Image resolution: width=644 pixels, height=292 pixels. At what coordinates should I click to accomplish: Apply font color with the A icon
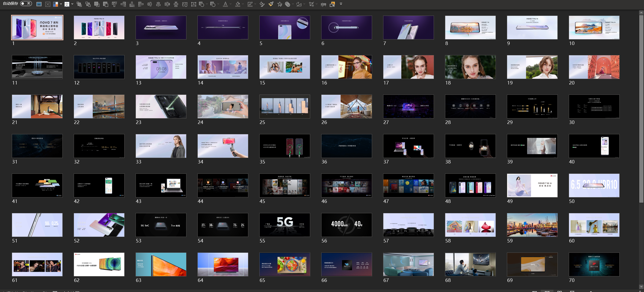pyautogui.click(x=225, y=4)
